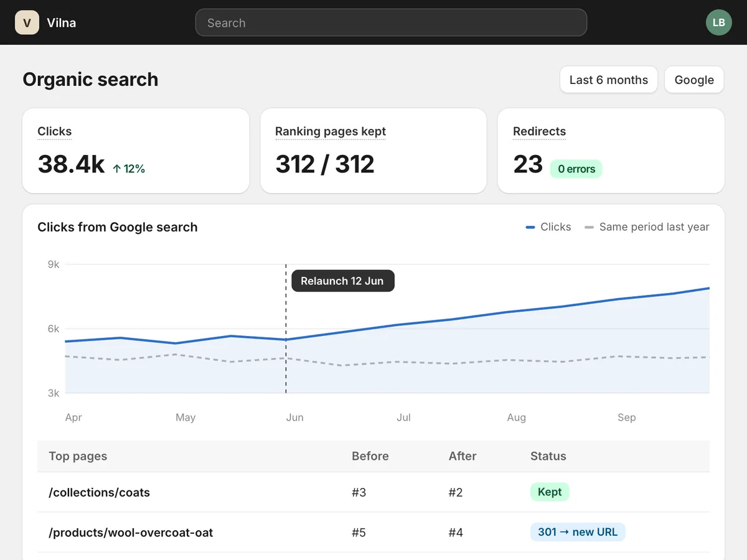The height and width of the screenshot is (560, 747).
Task: Open the Google source filter
Action: click(694, 80)
